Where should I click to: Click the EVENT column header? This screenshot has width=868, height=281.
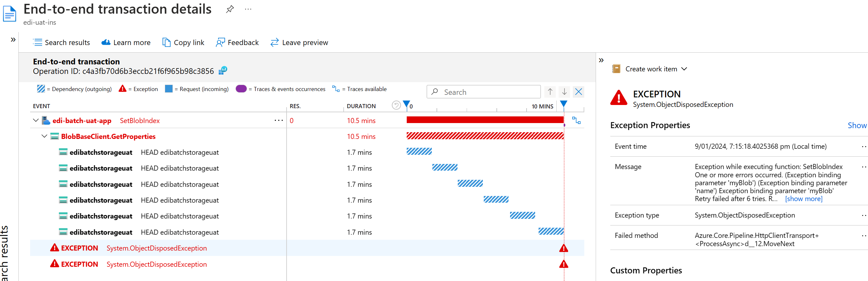[42, 106]
